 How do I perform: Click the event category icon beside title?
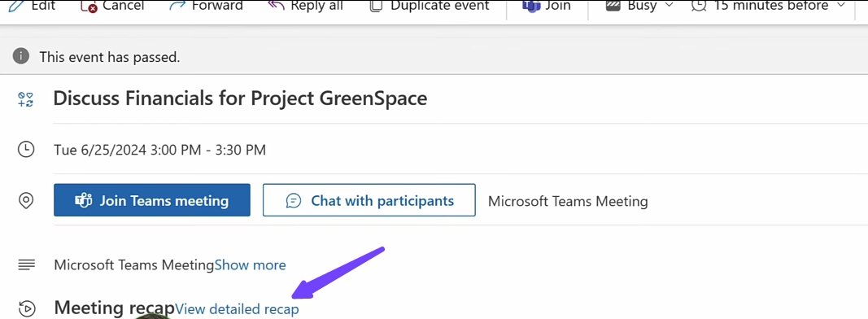[25, 99]
